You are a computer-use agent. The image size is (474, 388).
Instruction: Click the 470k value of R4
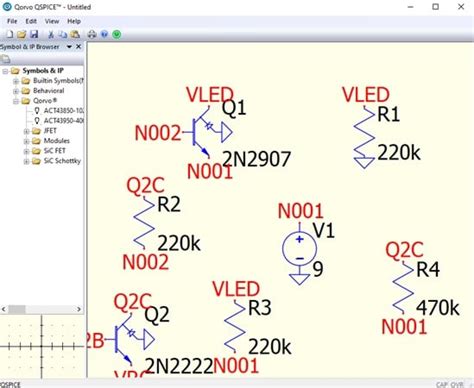[438, 308]
